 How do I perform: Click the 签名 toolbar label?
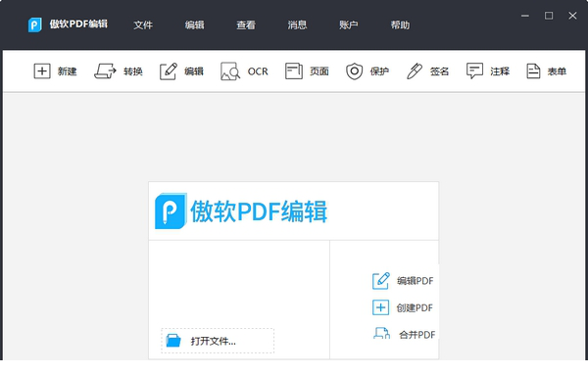click(439, 71)
